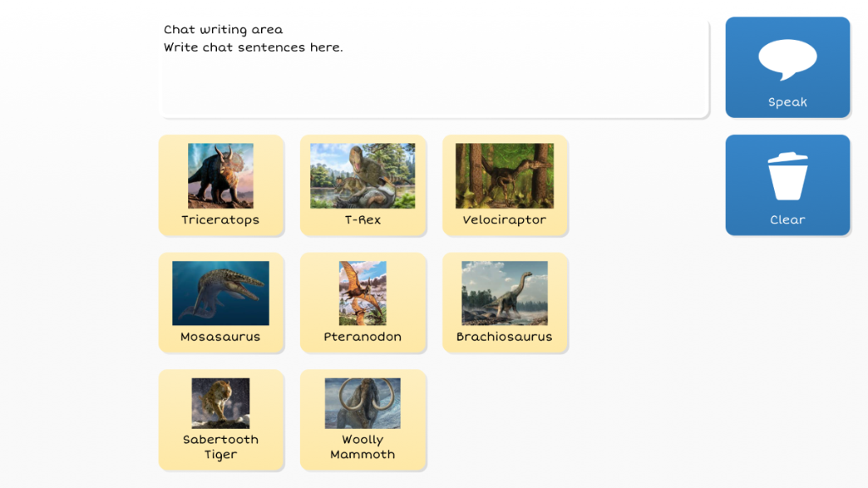
Task: Pick the Mosasaurus underwater image
Action: [x=220, y=293]
